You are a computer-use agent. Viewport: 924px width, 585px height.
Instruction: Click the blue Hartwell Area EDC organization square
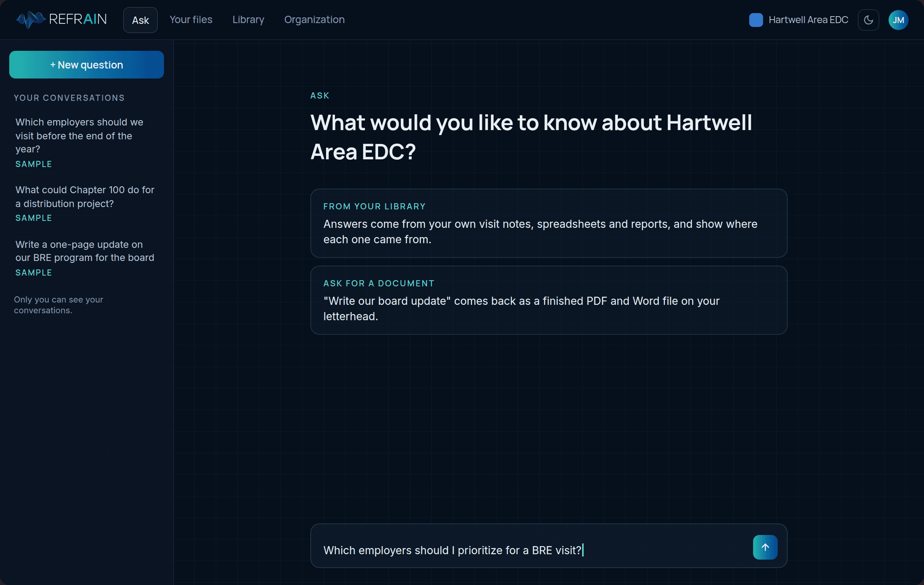click(x=756, y=20)
